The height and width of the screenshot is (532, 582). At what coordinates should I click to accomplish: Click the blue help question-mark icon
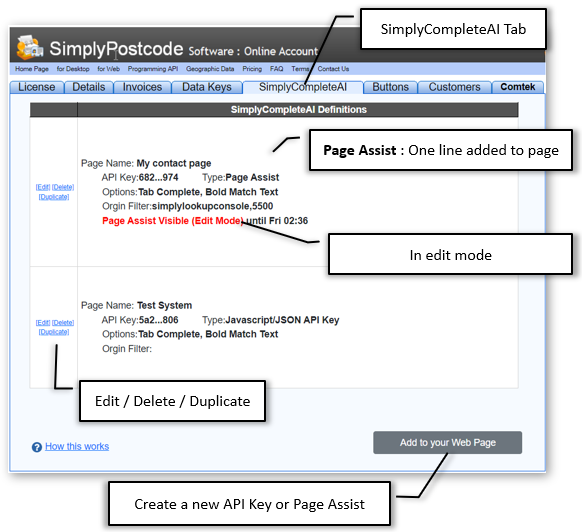click(36, 447)
